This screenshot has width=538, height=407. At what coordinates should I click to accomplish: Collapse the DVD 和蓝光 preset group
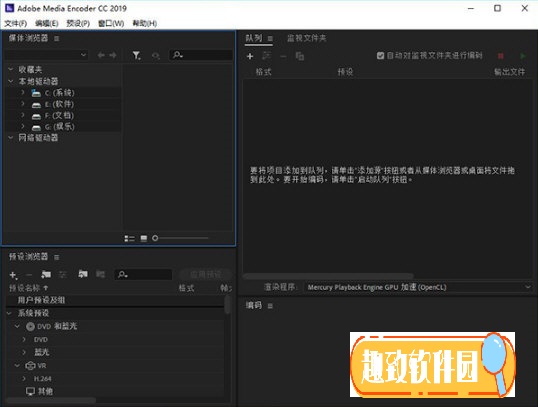click(17, 326)
